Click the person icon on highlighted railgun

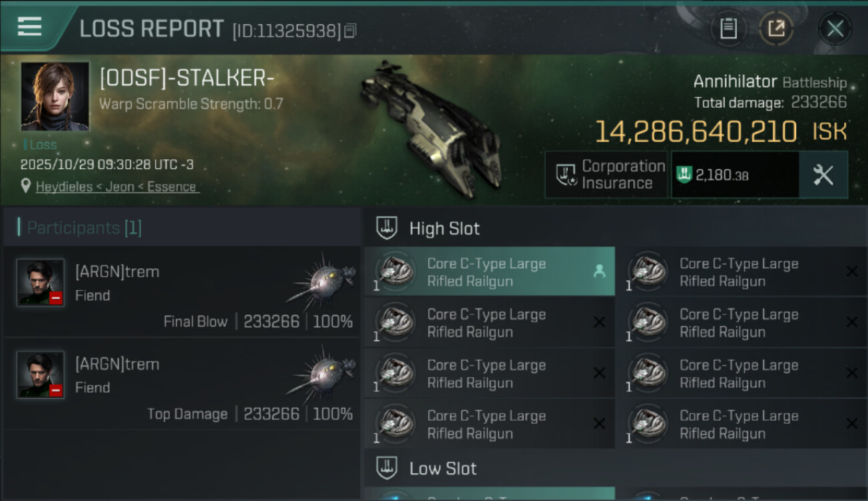pos(599,271)
